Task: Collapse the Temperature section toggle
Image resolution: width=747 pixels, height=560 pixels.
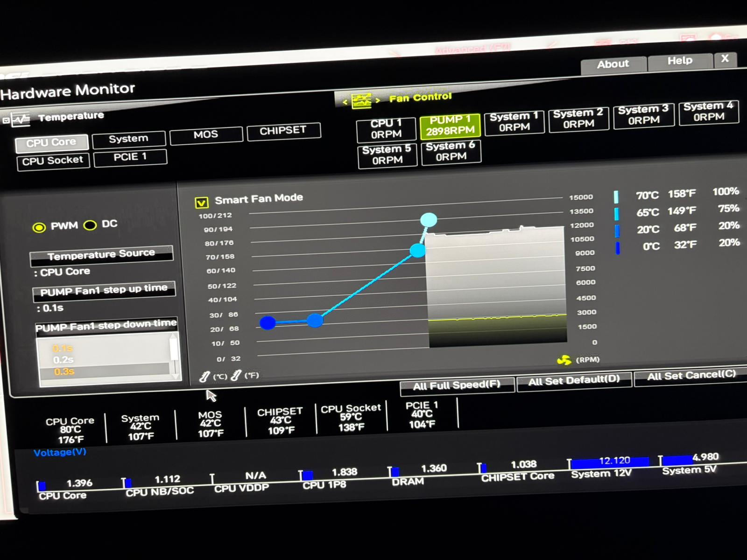Action: pos(6,120)
